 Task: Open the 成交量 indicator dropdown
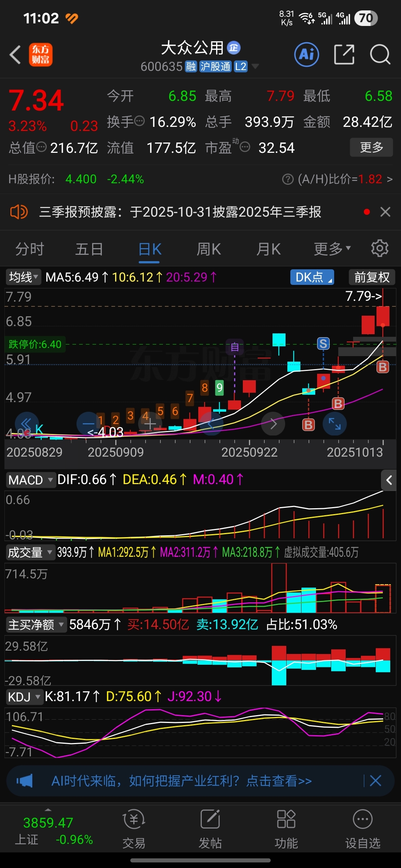[x=30, y=552]
